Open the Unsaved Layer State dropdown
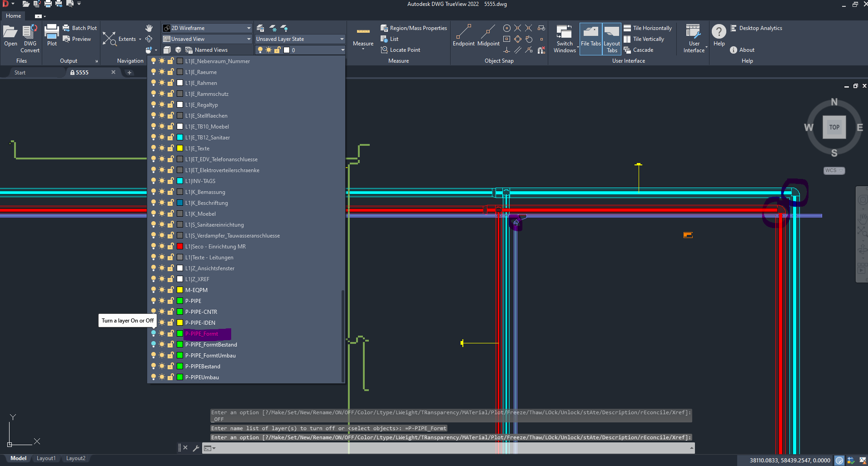This screenshot has height=466, width=868. (342, 39)
